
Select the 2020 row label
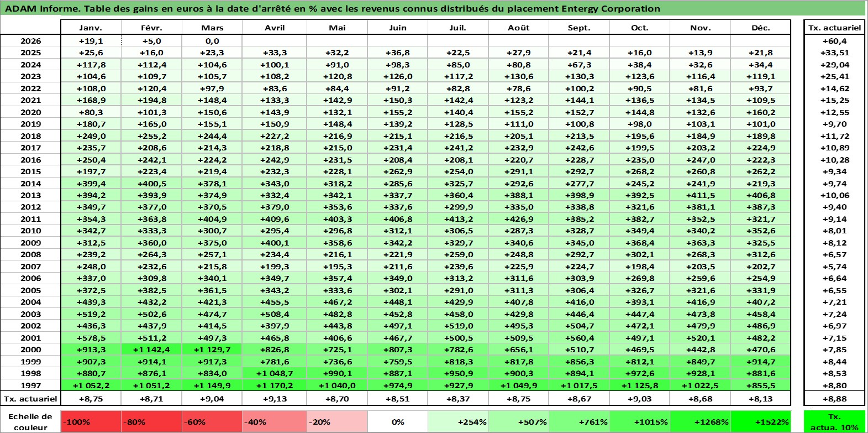[30, 112]
